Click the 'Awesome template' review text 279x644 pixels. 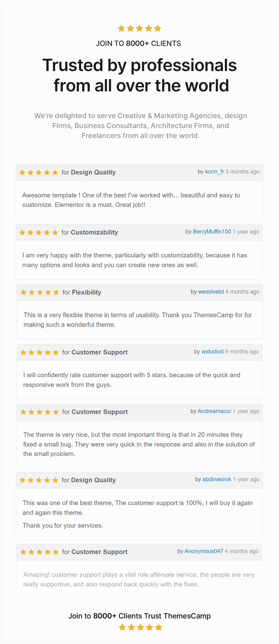(131, 200)
